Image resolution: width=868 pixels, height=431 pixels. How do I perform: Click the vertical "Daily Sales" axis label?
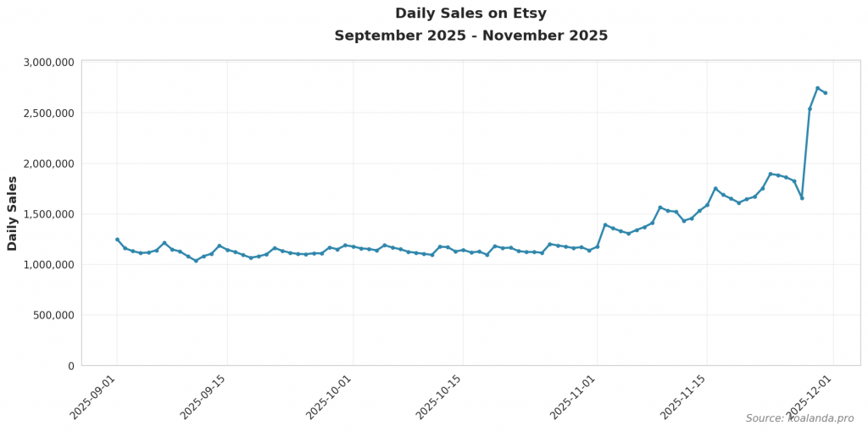click(13, 213)
